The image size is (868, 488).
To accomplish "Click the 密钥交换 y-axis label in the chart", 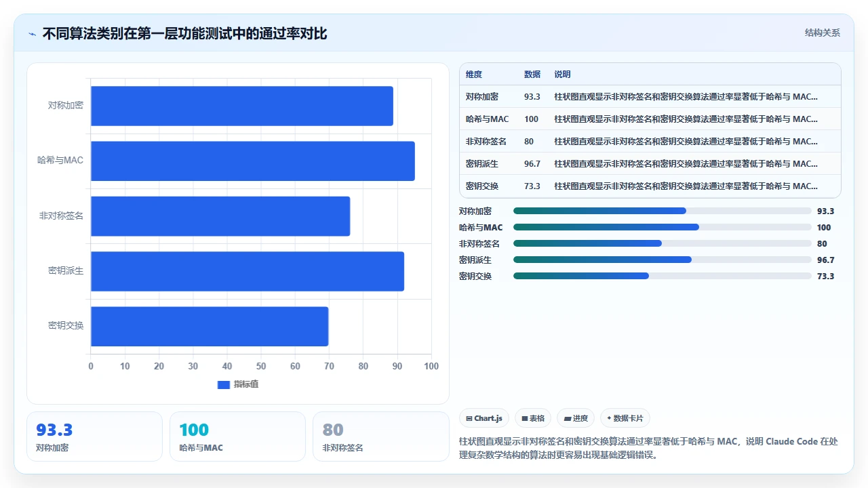I will coord(66,326).
